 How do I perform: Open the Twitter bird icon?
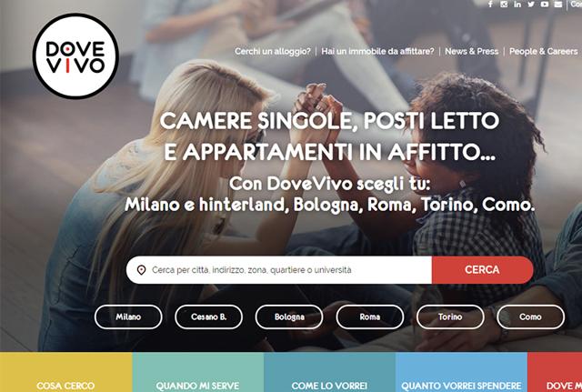(x=531, y=4)
